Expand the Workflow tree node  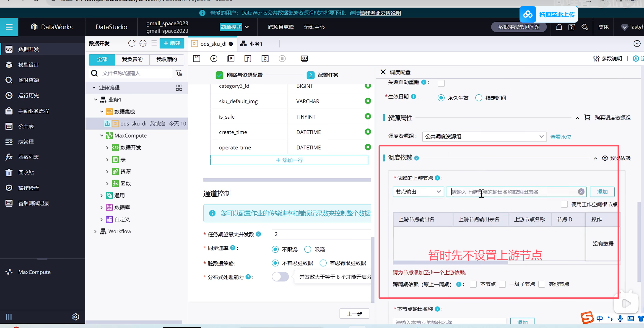95,231
